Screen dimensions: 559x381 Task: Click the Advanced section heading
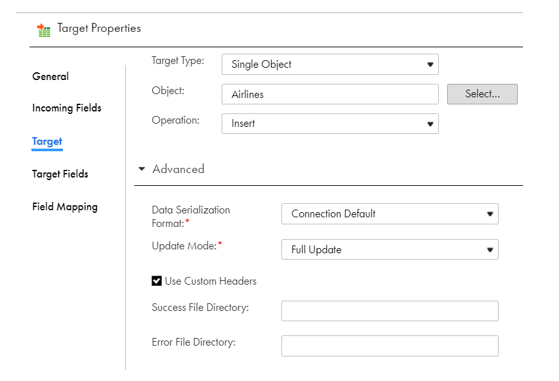[x=178, y=169]
